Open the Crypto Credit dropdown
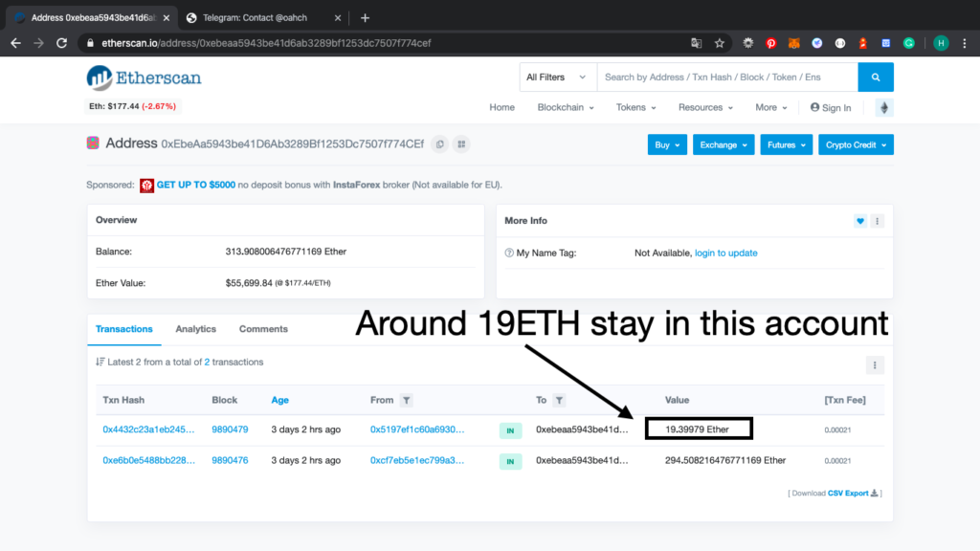The height and width of the screenshot is (551, 980). (x=856, y=145)
